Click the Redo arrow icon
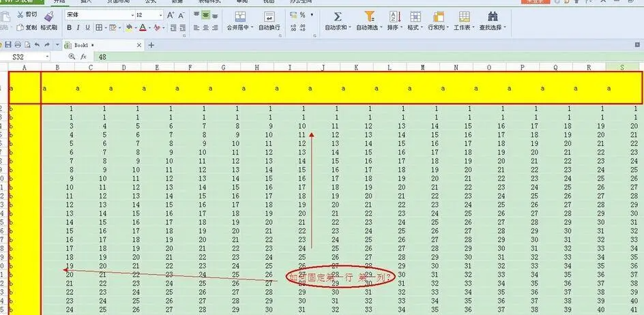644x315 pixels. pyautogui.click(x=47, y=45)
